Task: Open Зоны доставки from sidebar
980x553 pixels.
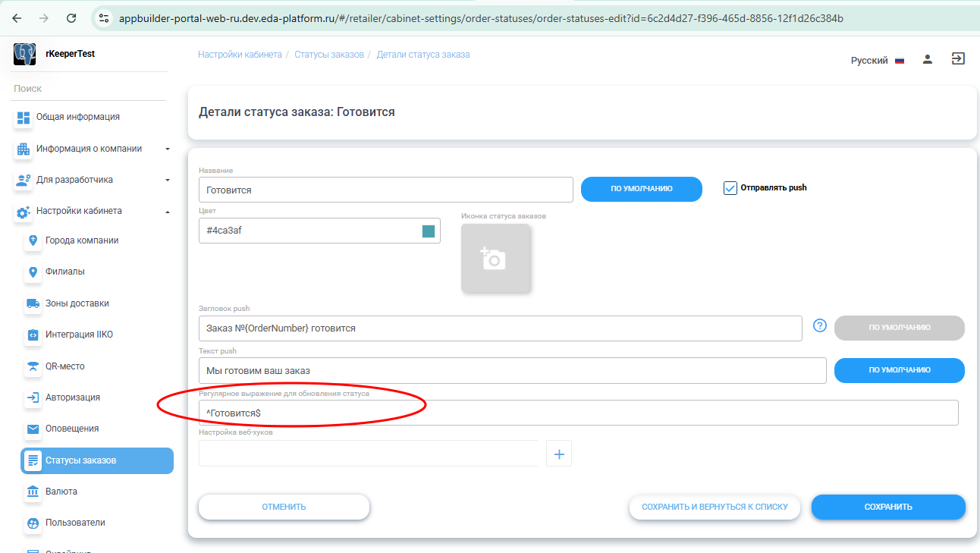Action: 77,303
